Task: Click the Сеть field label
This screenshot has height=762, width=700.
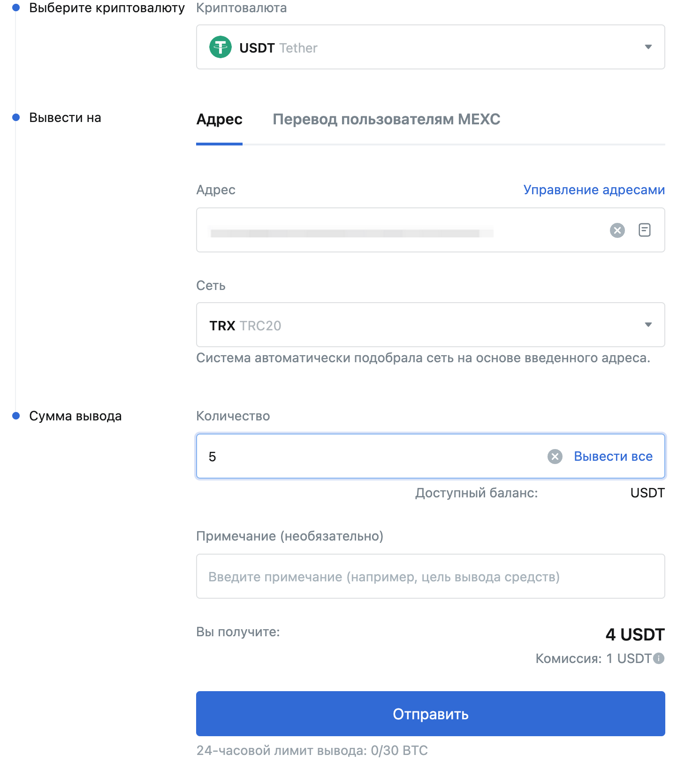Action: pyautogui.click(x=211, y=286)
